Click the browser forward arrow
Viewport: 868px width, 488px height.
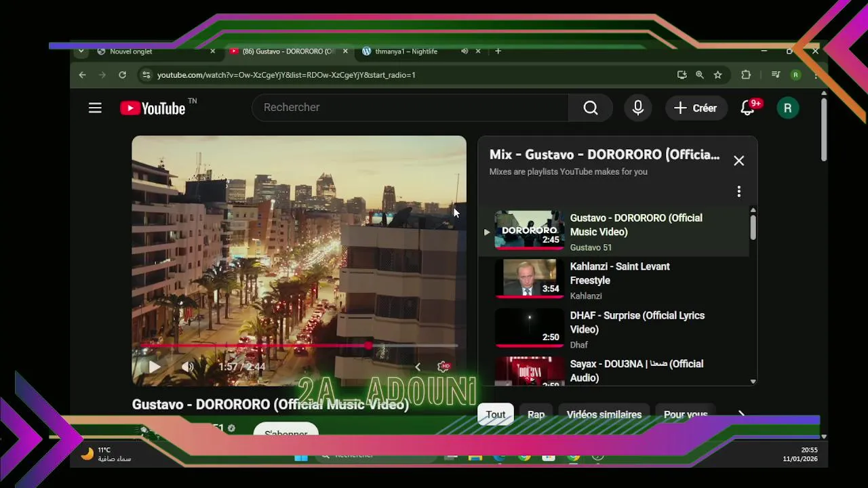[102, 75]
